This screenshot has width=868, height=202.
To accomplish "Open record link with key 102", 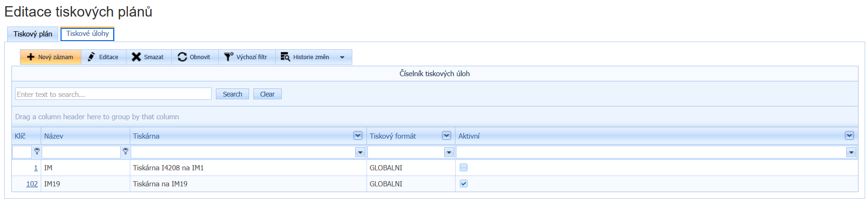I will click(x=32, y=184).
